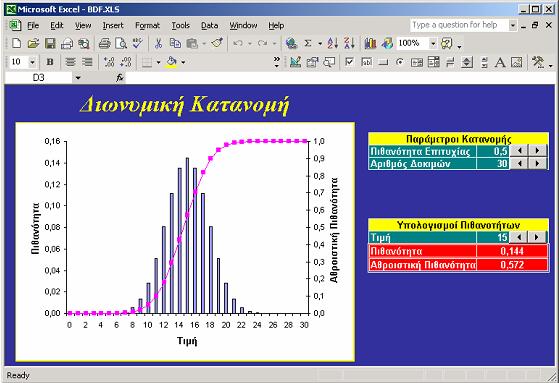Click the AutoSum sigma icon
559x383 pixels.
coord(308,44)
